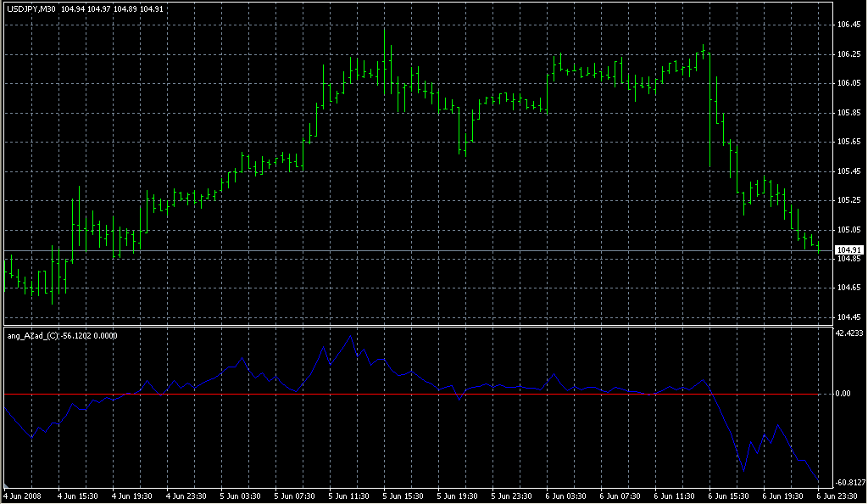Click the USDJPY,M30 chart title label
868x504 pixels.
tap(31, 9)
